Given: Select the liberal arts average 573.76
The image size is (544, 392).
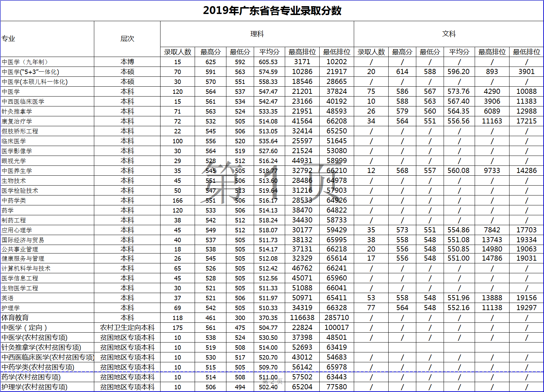Looking at the screenshot, I should click(x=459, y=91).
